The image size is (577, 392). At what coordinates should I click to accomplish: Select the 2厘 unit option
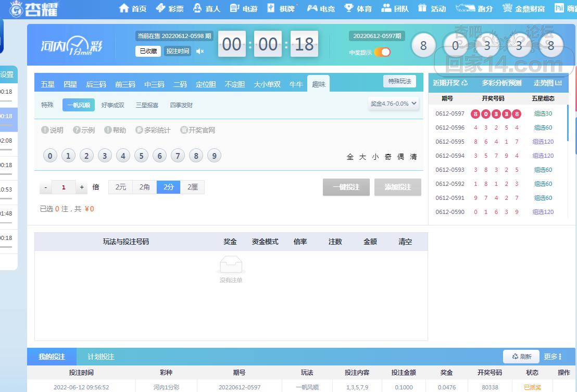192,187
